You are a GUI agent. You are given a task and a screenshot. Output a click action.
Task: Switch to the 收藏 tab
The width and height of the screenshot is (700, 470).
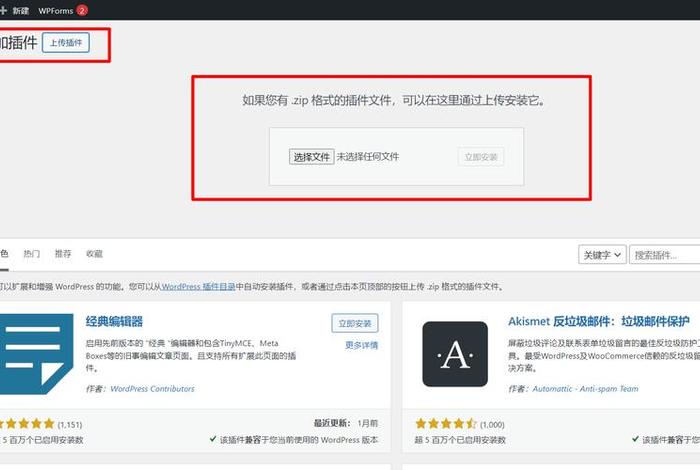[94, 254]
